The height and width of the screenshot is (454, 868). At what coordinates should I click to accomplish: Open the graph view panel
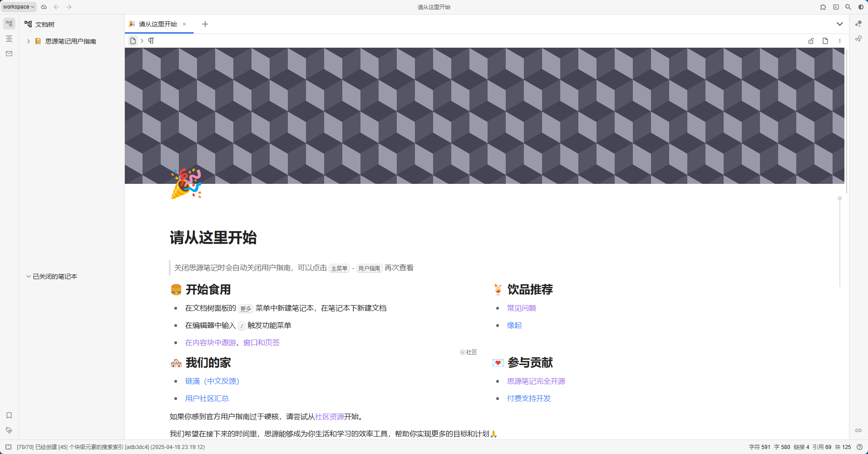tap(858, 24)
